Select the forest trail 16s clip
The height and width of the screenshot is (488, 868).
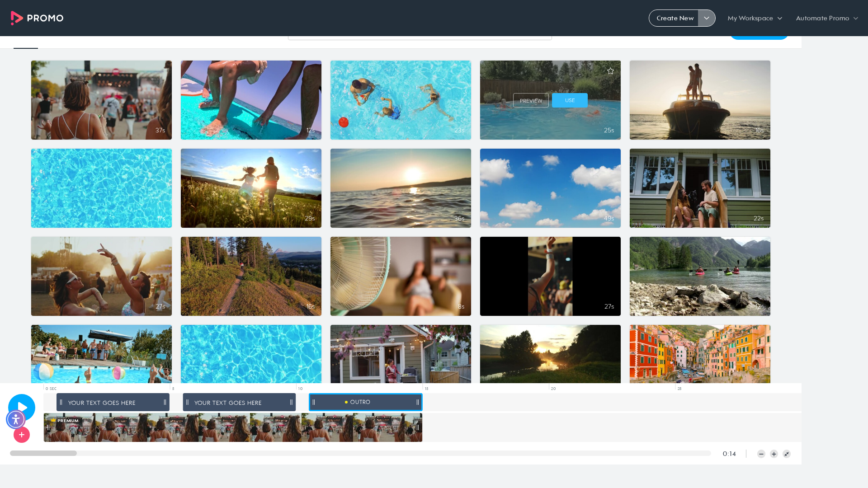251,276
